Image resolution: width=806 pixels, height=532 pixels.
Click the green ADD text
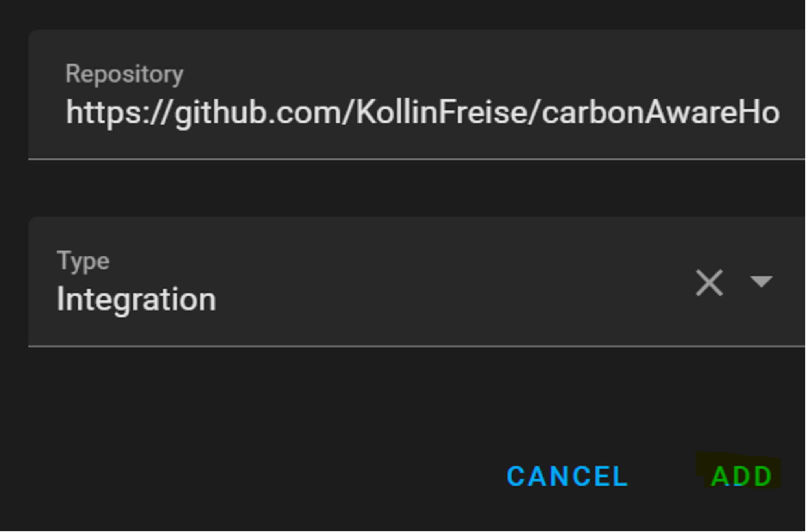(x=741, y=476)
